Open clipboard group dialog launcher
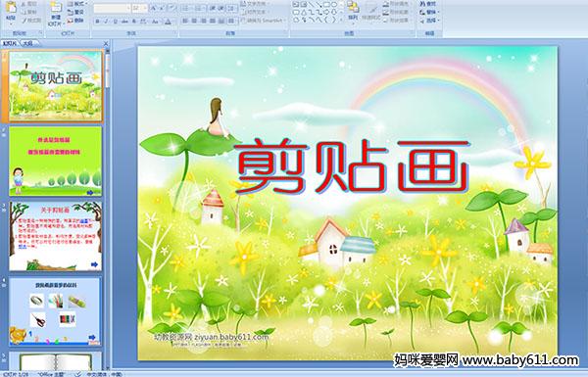588x377 pixels. (x=40, y=33)
